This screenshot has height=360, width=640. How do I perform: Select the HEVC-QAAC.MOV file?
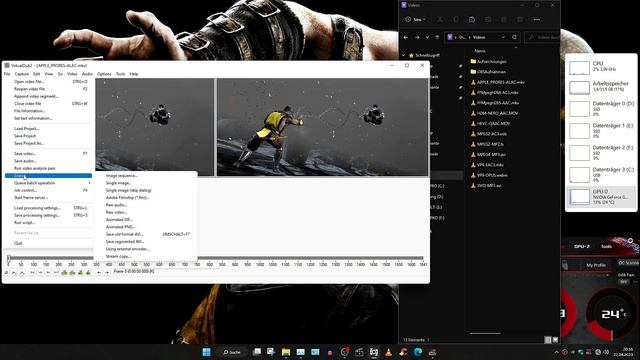[490, 124]
